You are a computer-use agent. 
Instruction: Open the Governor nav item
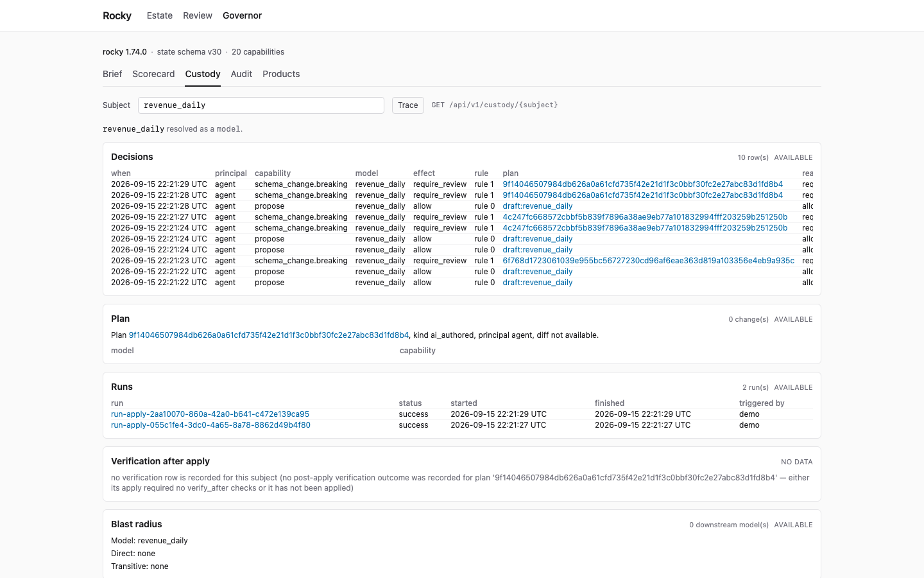pyautogui.click(x=242, y=15)
